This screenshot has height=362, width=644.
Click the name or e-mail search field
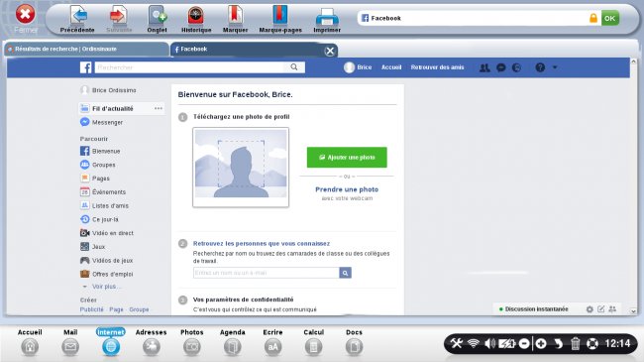point(267,273)
